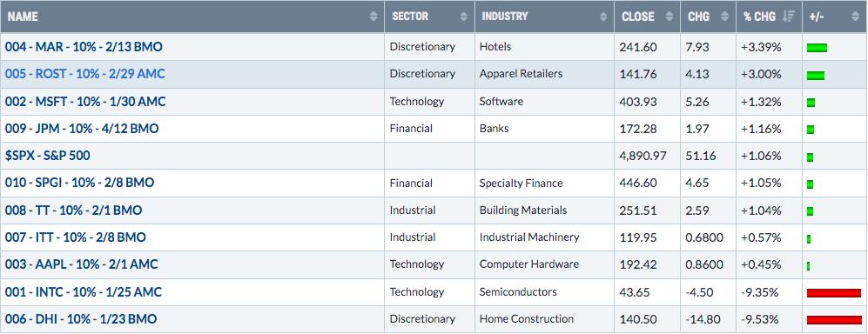
Task: Sort by CLOSE price arrows
Action: click(670, 17)
